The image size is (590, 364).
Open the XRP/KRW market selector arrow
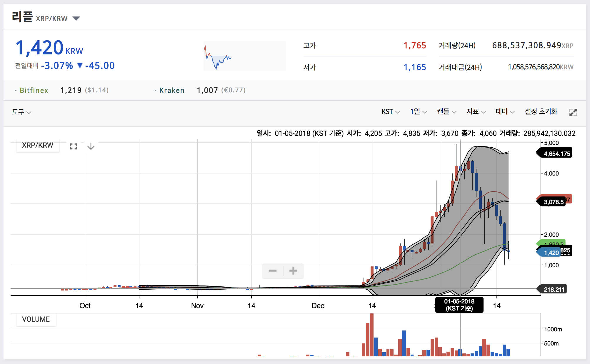[x=76, y=19]
